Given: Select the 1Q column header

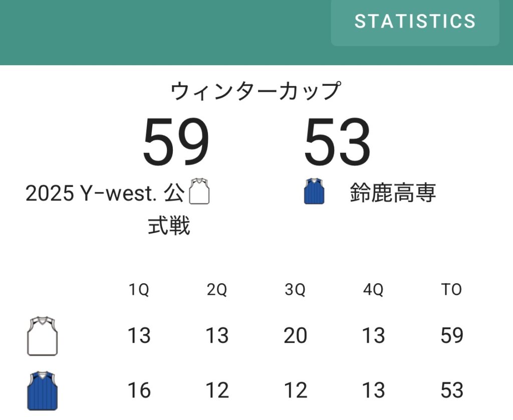Looking at the screenshot, I should point(139,290).
